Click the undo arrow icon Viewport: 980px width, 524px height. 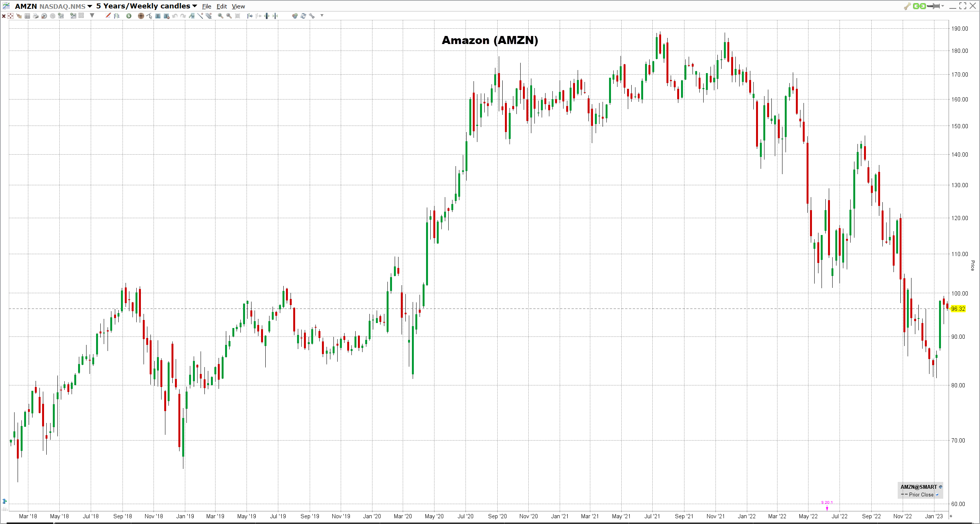coord(175,16)
